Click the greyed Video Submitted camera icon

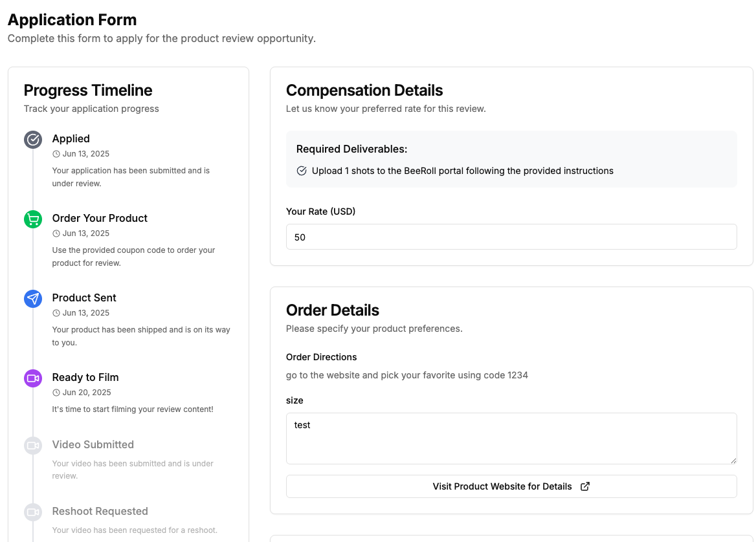[33, 446]
